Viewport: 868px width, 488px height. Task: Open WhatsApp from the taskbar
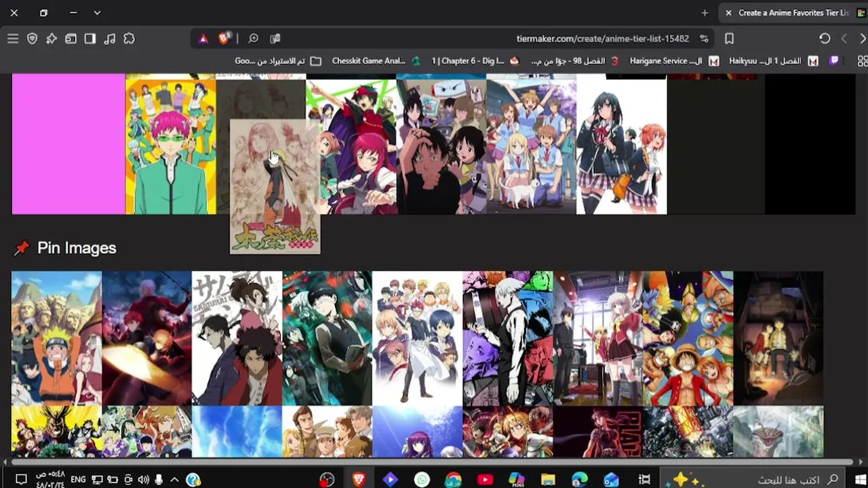(422, 479)
